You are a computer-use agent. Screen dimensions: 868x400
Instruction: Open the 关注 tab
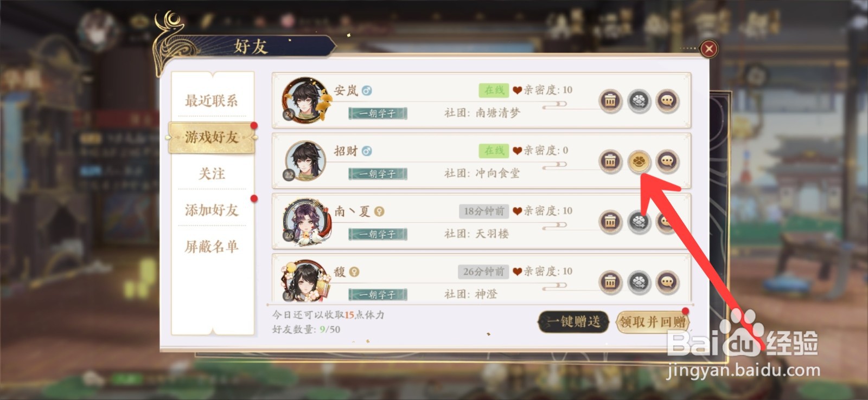coord(212,173)
